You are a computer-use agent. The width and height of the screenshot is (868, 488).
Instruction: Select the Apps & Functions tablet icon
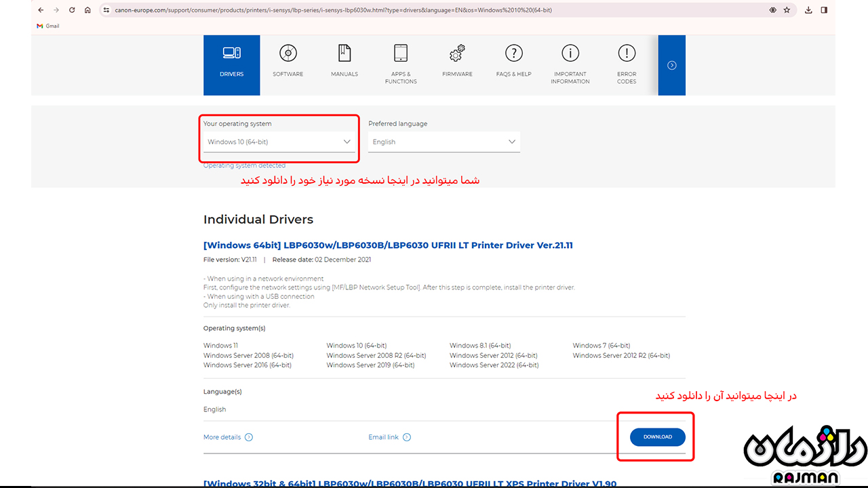coord(401,53)
